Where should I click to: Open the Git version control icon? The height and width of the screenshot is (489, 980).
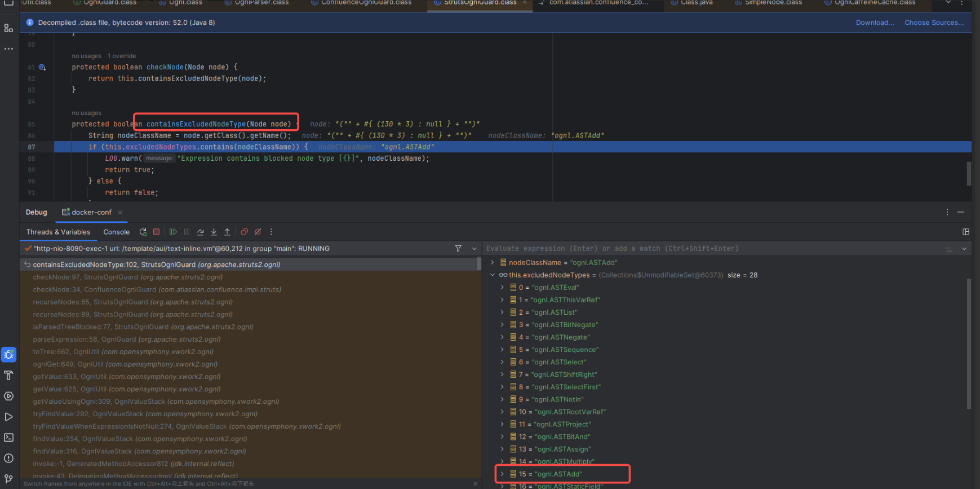8,479
